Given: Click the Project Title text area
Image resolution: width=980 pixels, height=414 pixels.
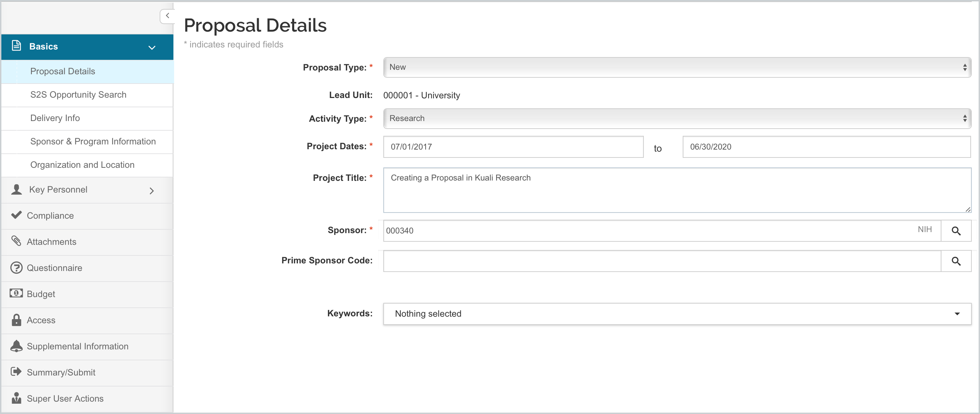Looking at the screenshot, I should [x=677, y=190].
